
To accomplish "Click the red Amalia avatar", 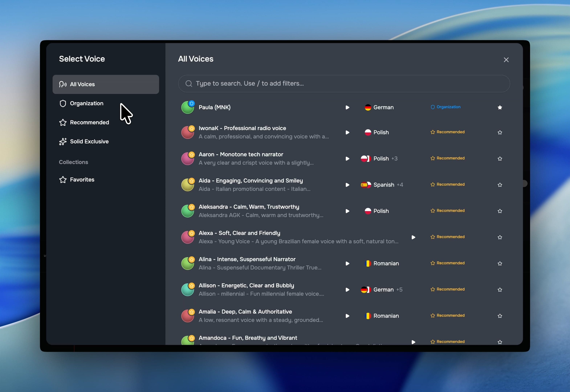I will 188,316.
